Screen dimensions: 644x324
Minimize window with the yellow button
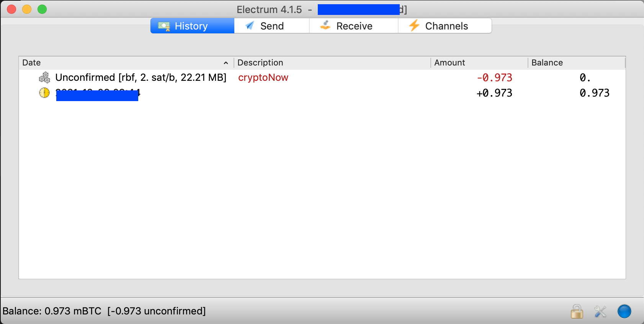[x=27, y=9]
